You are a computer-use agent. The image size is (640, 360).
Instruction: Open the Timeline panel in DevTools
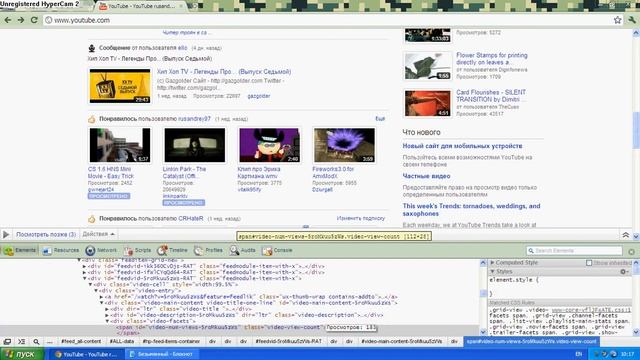coord(173,250)
